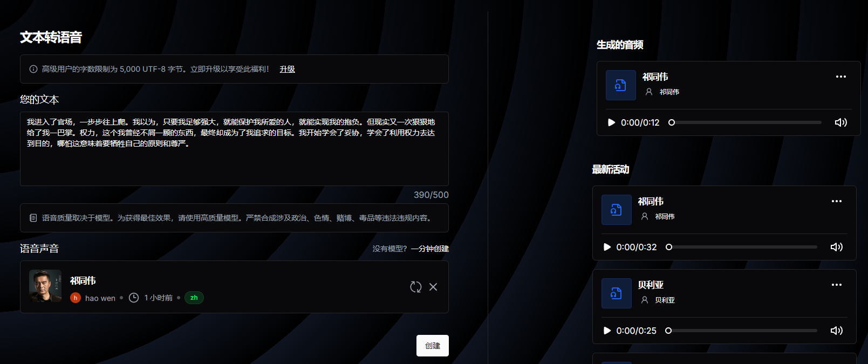The image size is (868, 364).
Task: Click the author name hao wen
Action: click(100, 298)
